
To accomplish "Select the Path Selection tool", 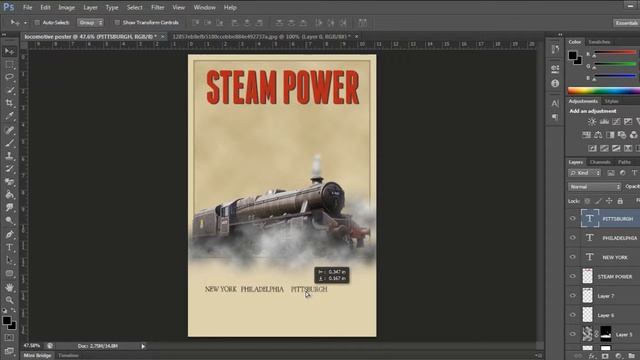I will click(x=9, y=260).
